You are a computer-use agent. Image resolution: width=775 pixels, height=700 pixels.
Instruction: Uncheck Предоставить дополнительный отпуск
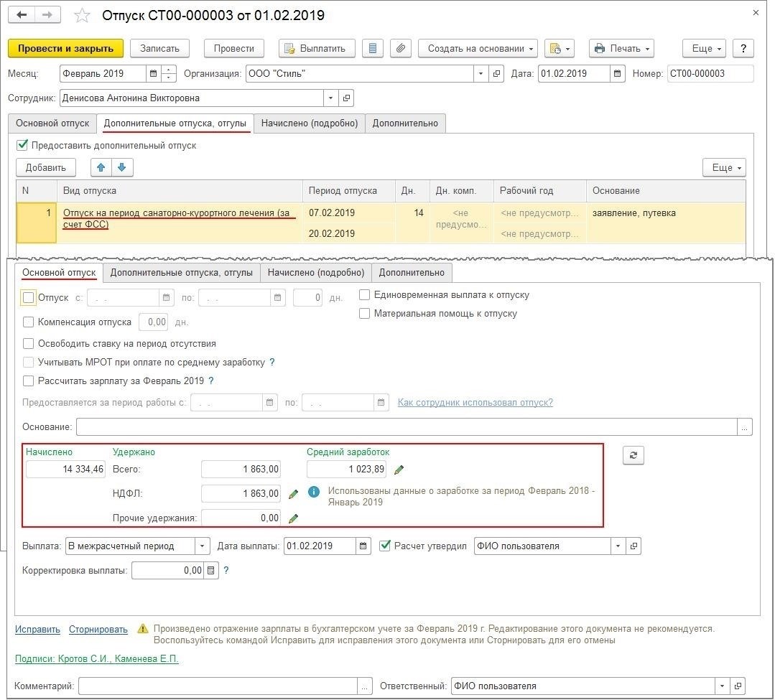pyautogui.click(x=22, y=145)
